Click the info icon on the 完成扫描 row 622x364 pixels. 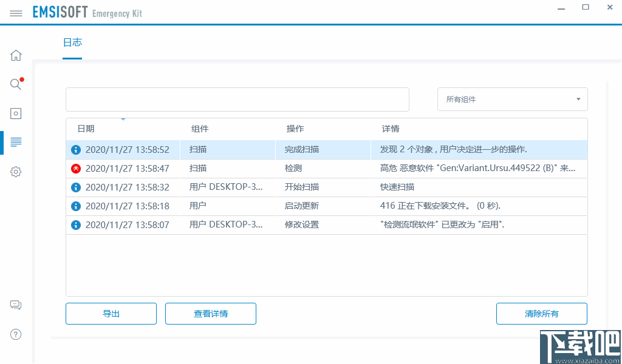(76, 149)
